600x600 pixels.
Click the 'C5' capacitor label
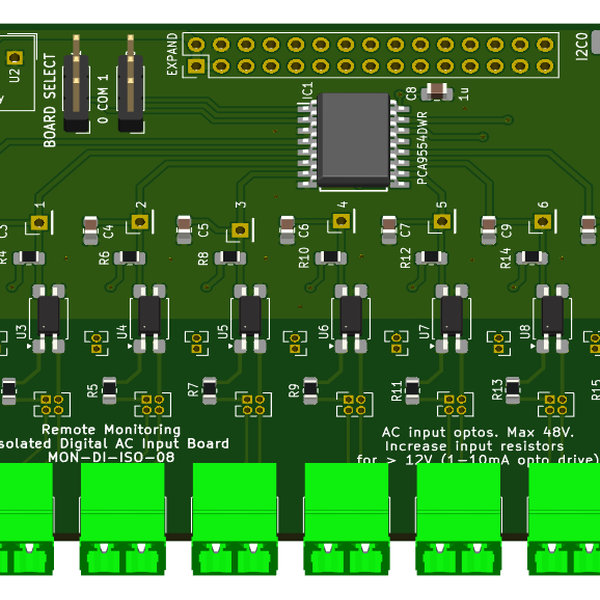(203, 230)
